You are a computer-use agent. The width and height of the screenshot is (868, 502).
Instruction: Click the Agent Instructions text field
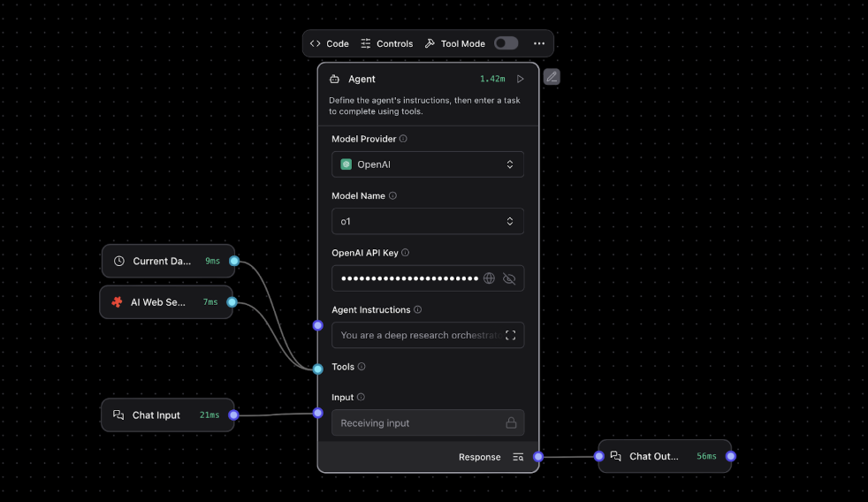[x=419, y=336]
